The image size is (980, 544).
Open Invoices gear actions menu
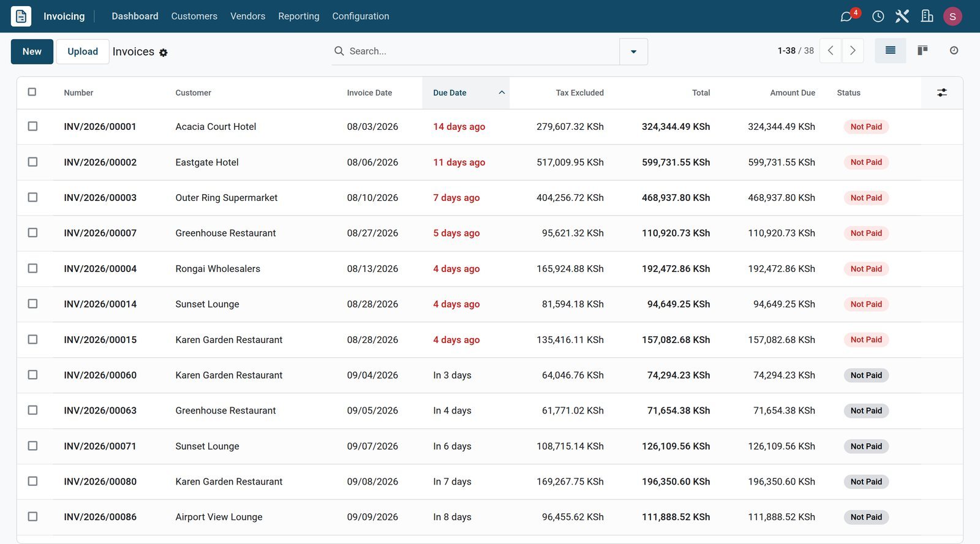tap(164, 53)
